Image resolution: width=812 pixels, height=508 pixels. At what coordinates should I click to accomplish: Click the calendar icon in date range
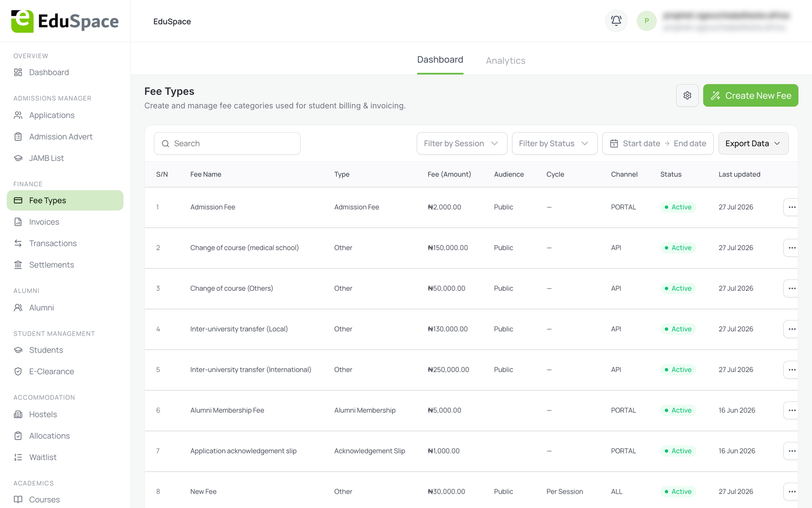pyautogui.click(x=614, y=144)
